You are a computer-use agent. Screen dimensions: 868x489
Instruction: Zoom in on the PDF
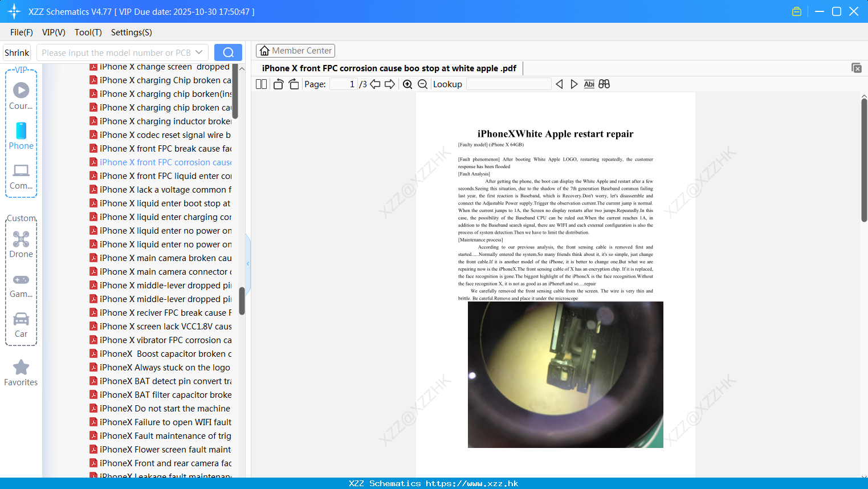(x=407, y=84)
